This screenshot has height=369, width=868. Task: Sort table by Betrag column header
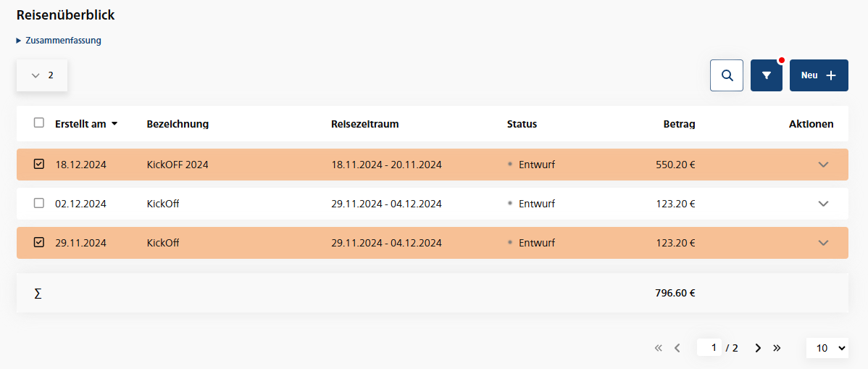[x=679, y=124]
